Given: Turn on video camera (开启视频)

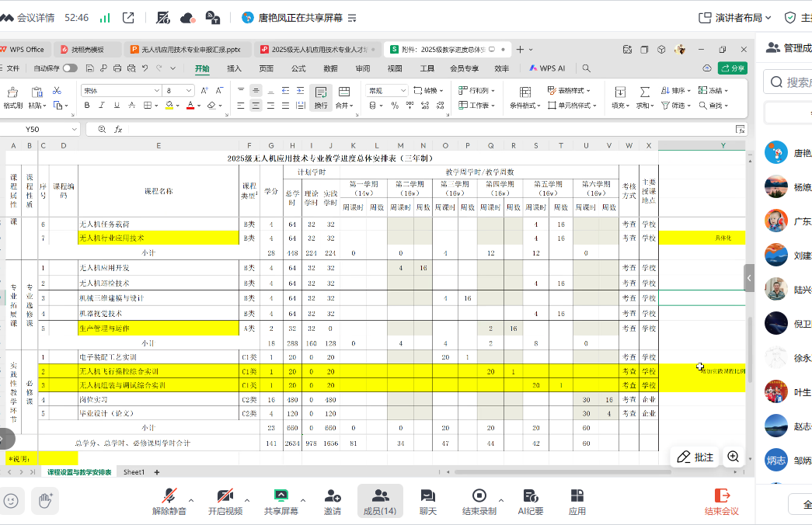Looking at the screenshot, I should [x=225, y=501].
